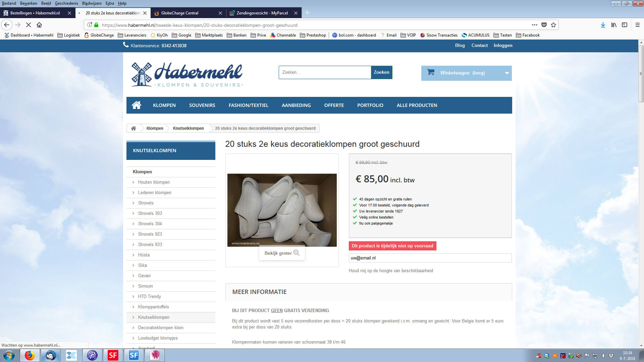Stop page loading with the X button
The image size is (644, 362).
click(29, 25)
